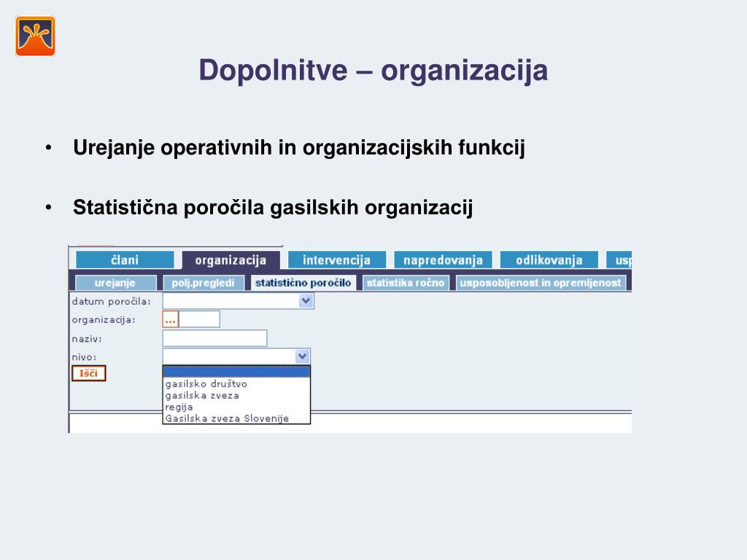Toggle the nivo dropdown arrow
Viewport: 747px width, 560px height.
coord(302,356)
